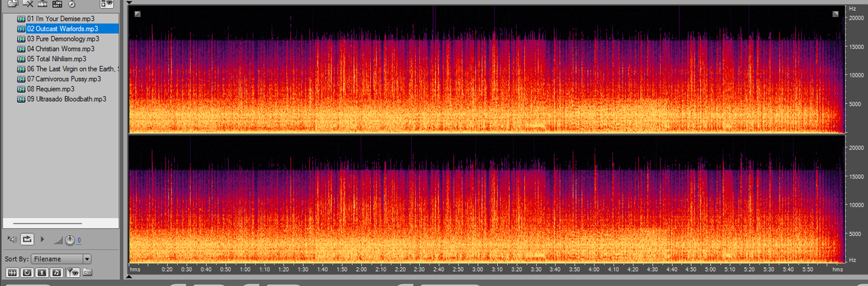Viewport: 868px width, 286px height.
Task: Click the spectral display top-right corner handle
Action: 835,14
